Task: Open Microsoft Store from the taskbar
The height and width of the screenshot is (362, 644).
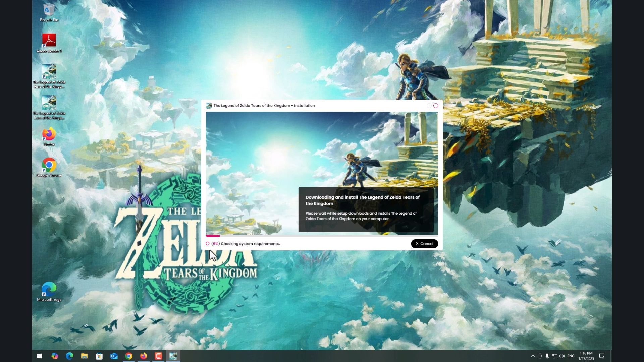Action: 99,356
